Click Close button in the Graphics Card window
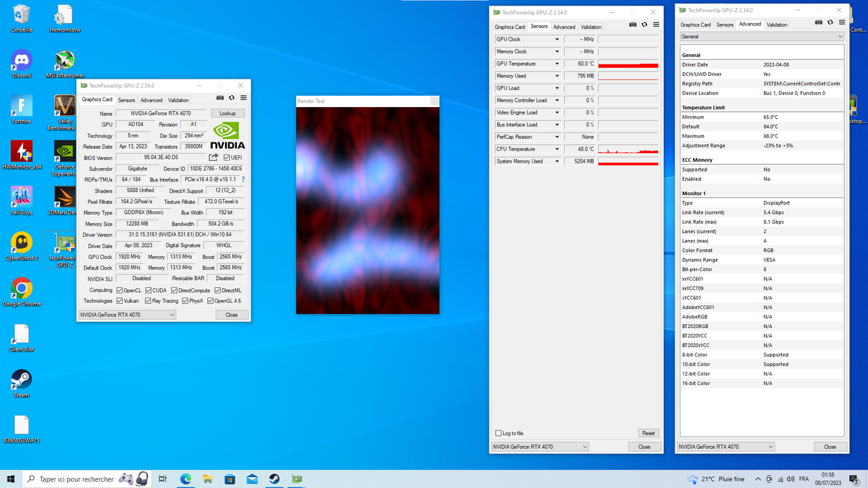868x488 pixels. click(232, 314)
